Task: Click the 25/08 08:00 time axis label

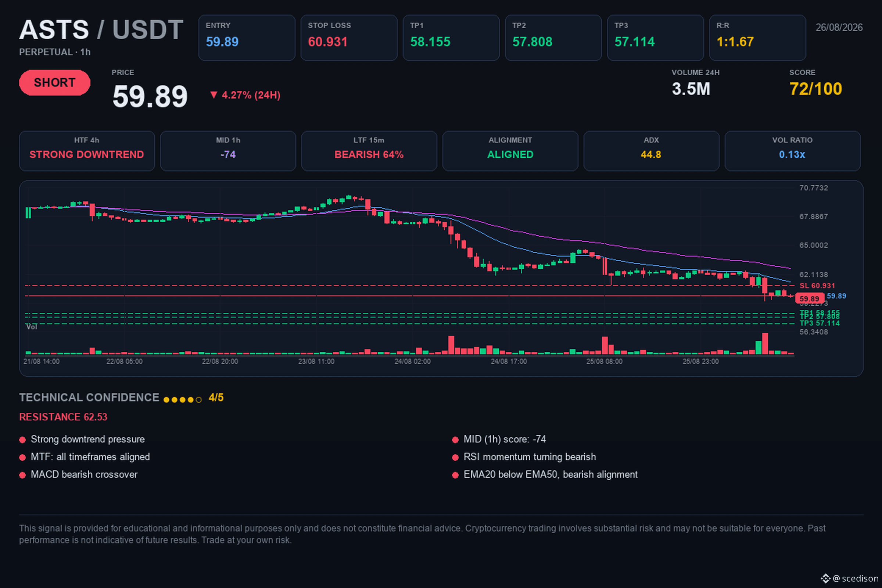Action: pyautogui.click(x=605, y=362)
